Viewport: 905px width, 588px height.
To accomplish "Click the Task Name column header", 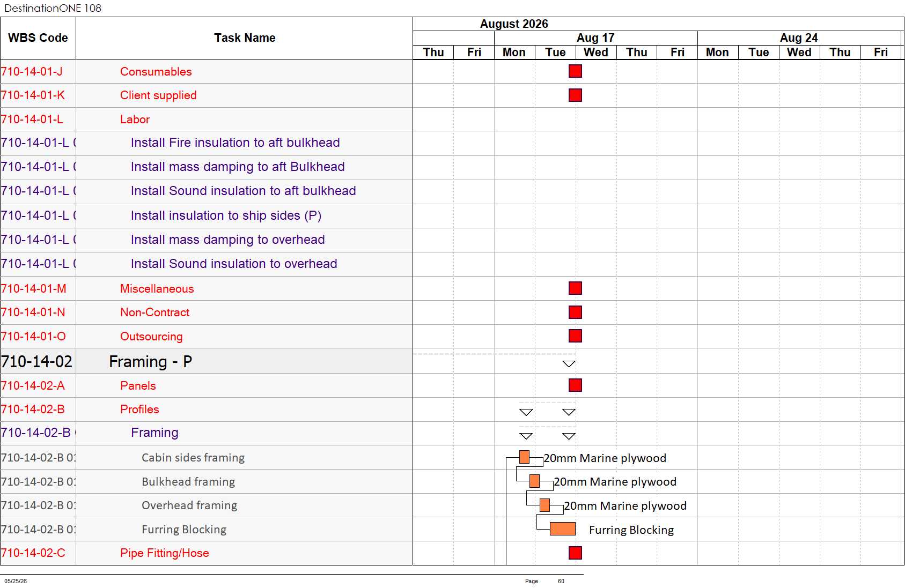I will tap(245, 38).
